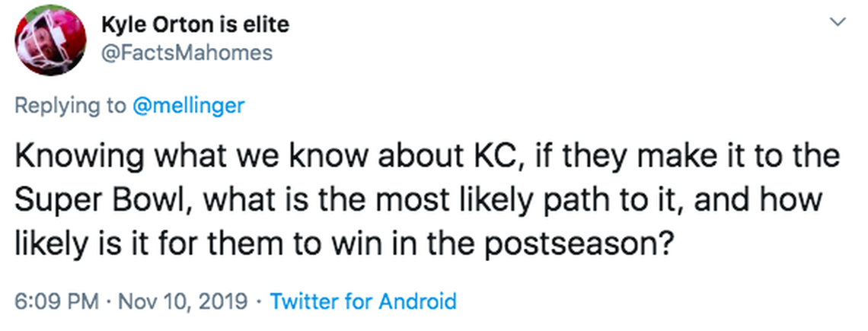868x331 pixels.
Task: Click the Twitter for Android source link
Action: 363,301
